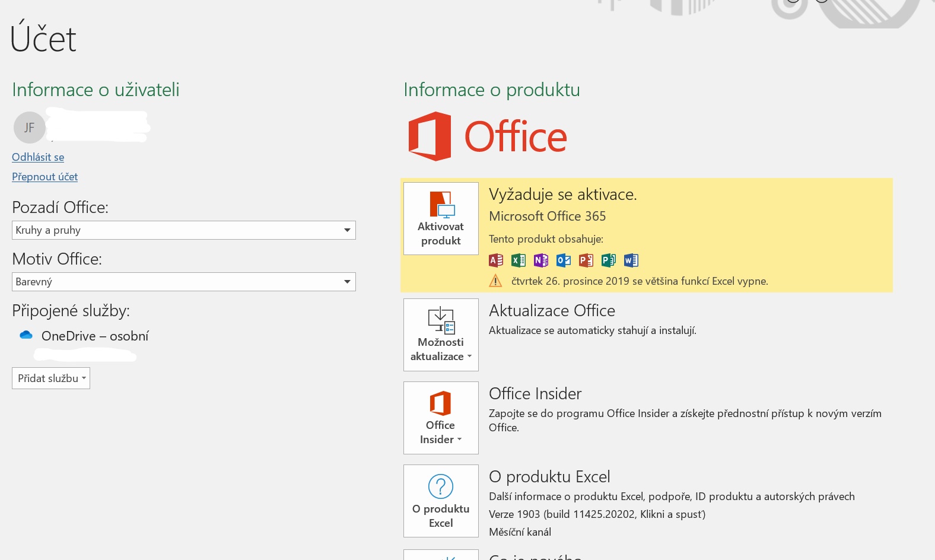Image resolution: width=935 pixels, height=560 pixels.
Task: Click the Excel app icon
Action: [519, 260]
